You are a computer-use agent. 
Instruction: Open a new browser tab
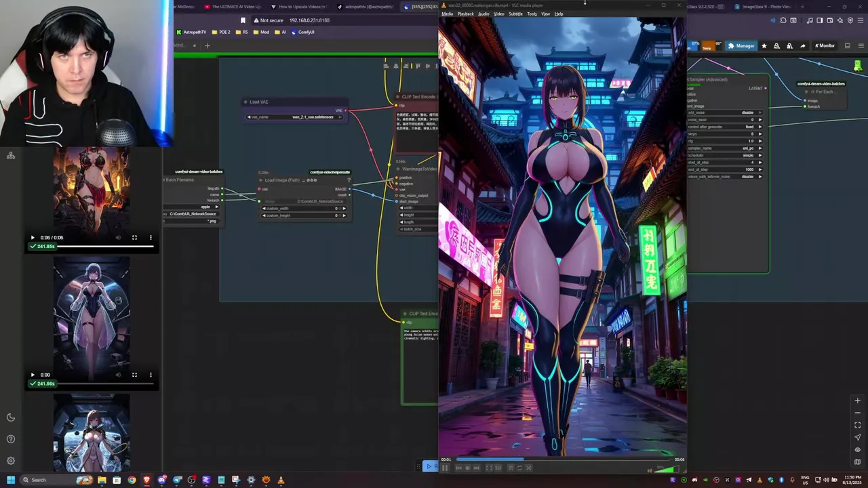802,7
